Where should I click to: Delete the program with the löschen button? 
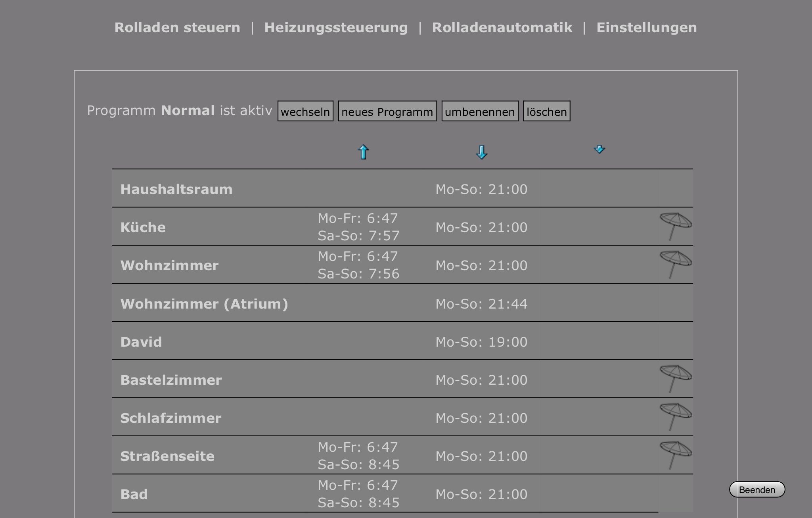click(x=546, y=111)
